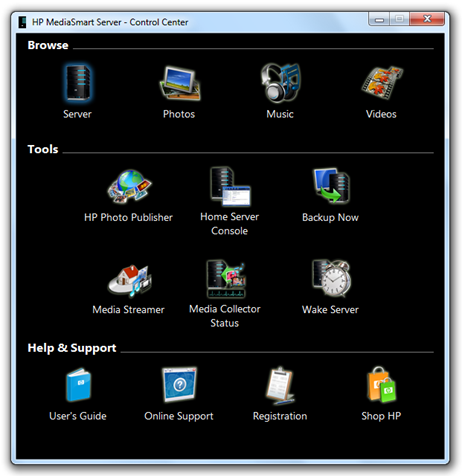
Task: Click the "Media Streamer" label
Action: [x=128, y=310]
